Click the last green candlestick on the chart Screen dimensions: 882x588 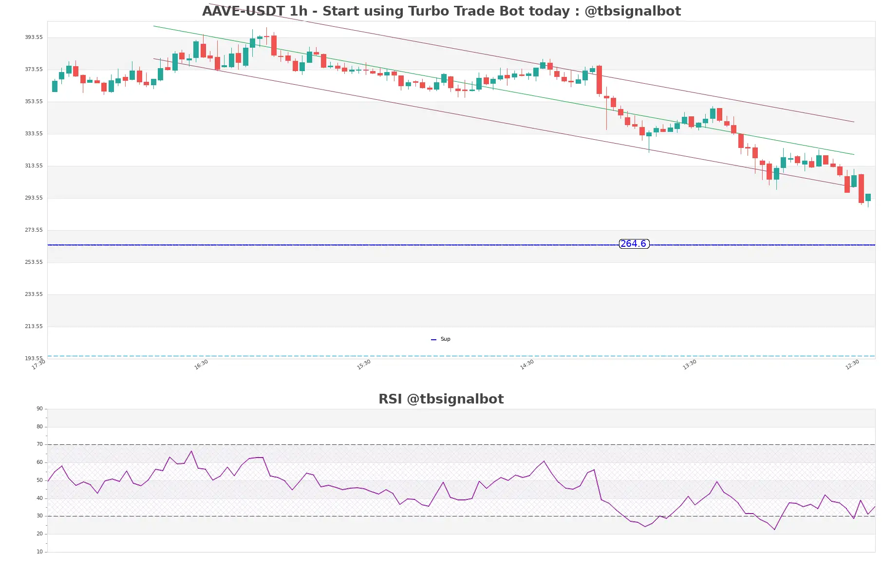pos(868,198)
